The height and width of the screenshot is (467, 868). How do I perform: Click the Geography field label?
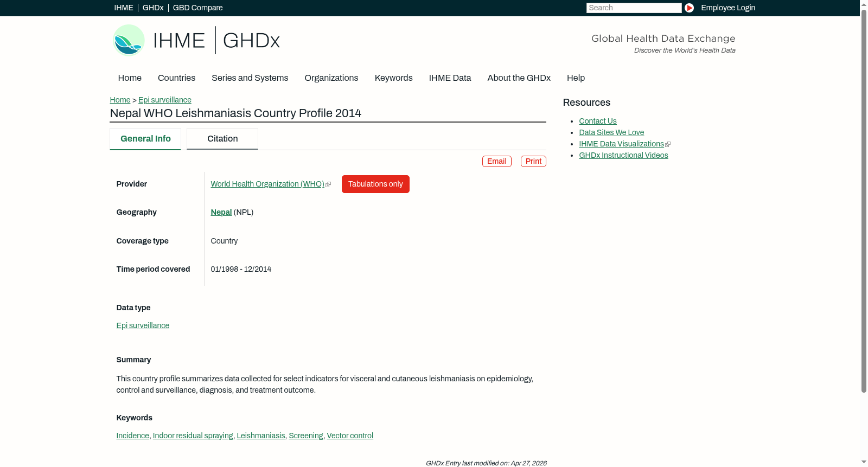[x=137, y=213]
